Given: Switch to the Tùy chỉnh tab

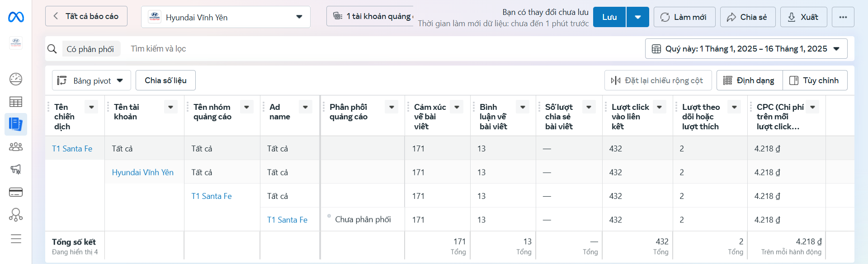Looking at the screenshot, I should pyautogui.click(x=815, y=80).
